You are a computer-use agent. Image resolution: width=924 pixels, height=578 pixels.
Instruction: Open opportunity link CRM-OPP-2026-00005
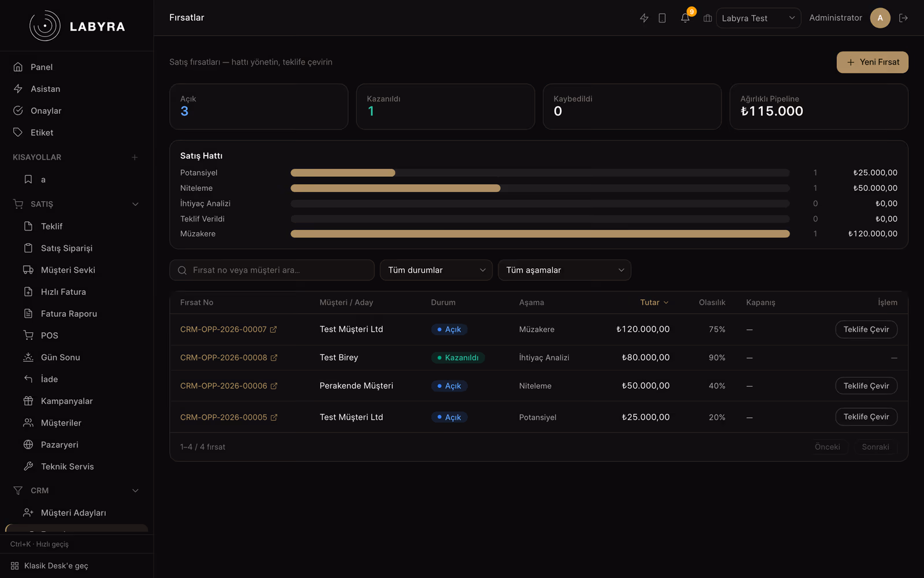coord(223,417)
